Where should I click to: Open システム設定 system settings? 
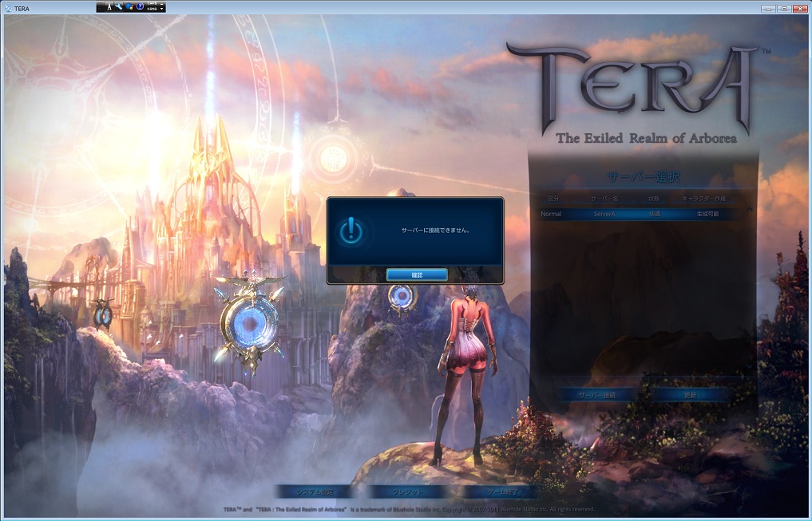315,491
